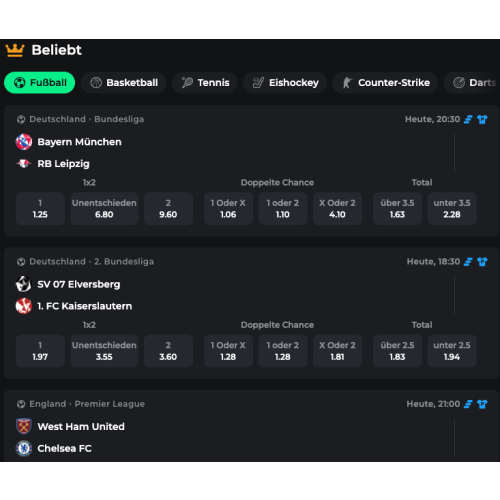Screen dimensions: 500x500
Task: Click the Chelsea FC club crest
Action: pos(24,448)
